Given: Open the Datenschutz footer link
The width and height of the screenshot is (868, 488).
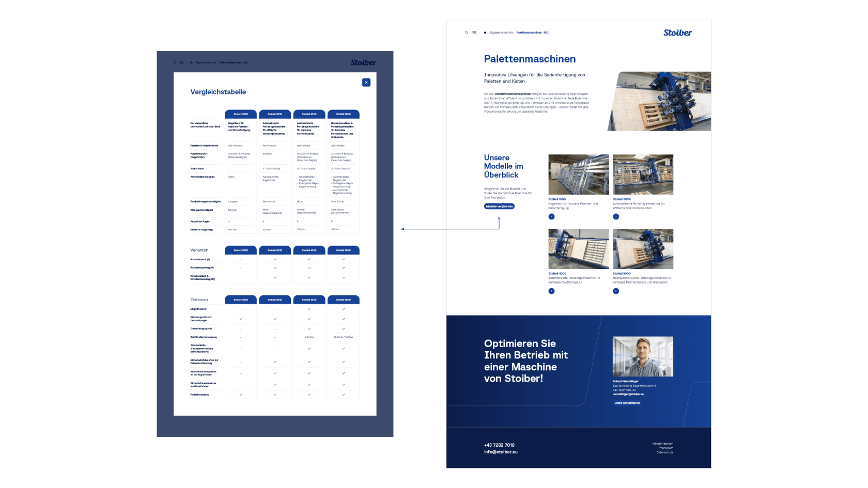Looking at the screenshot, I should click(x=664, y=452).
